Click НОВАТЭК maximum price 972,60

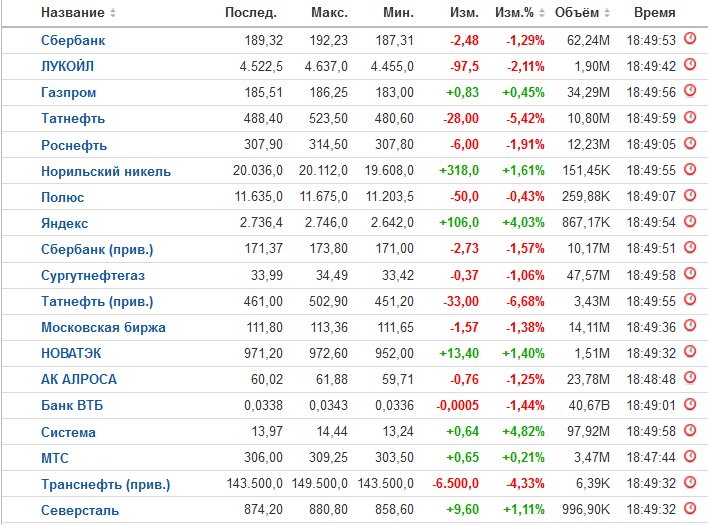coord(328,353)
